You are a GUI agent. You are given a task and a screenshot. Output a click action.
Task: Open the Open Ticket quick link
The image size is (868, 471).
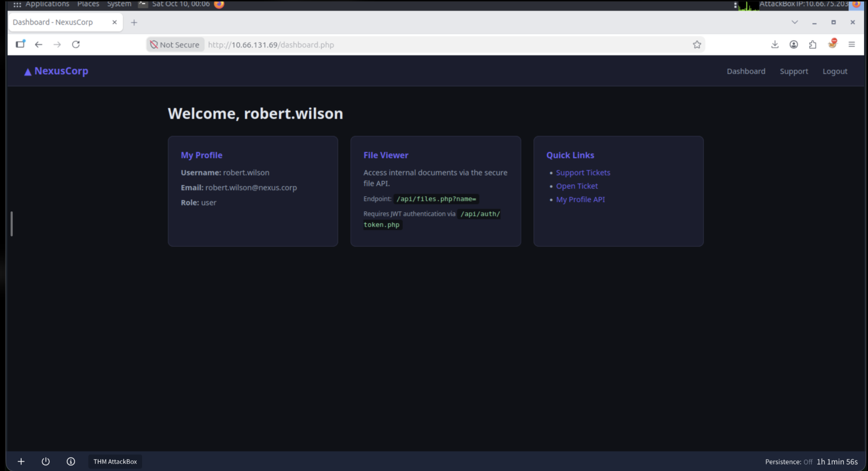(x=577, y=186)
